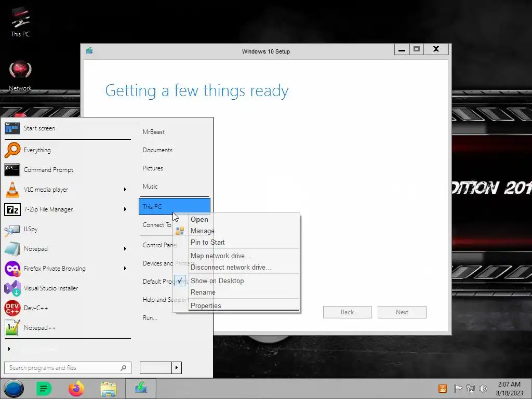Open Control Panel from the Start menu
Image resolution: width=532 pixels, height=399 pixels.
pyautogui.click(x=159, y=245)
